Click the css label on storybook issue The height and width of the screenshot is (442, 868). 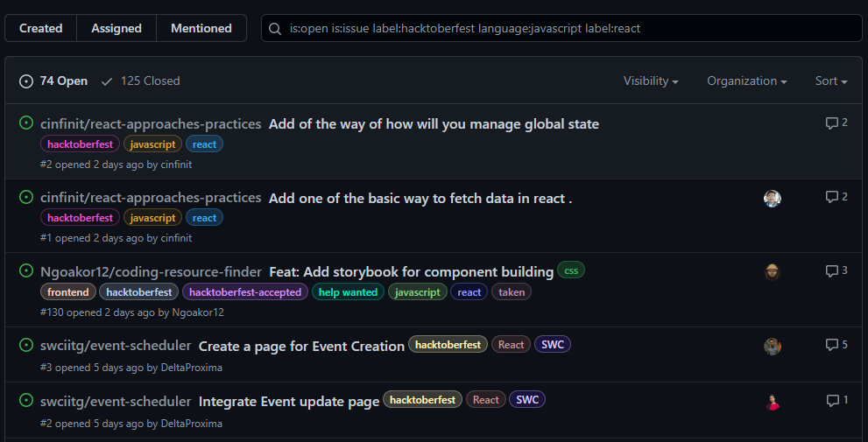(x=571, y=270)
